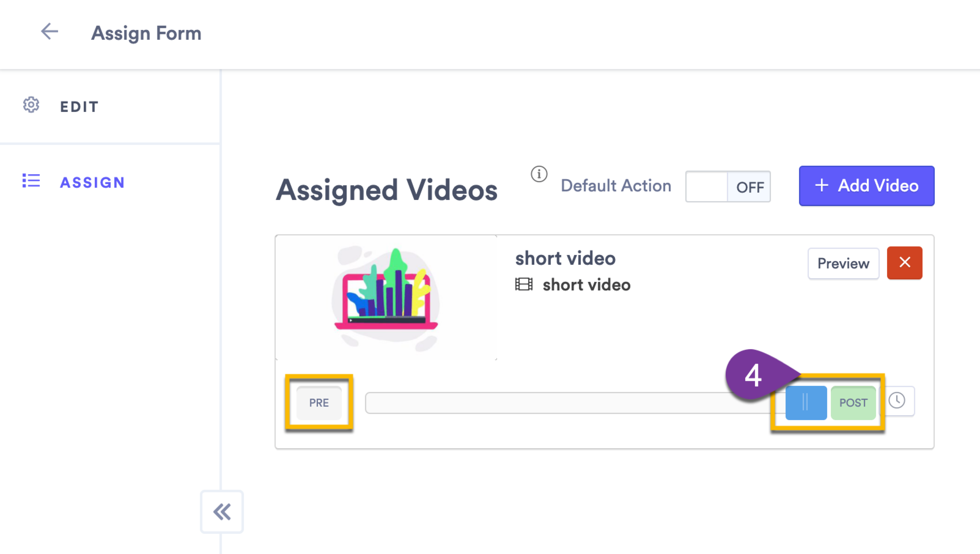
Task: Collapse the sidebar with the double chevron
Action: point(222,512)
